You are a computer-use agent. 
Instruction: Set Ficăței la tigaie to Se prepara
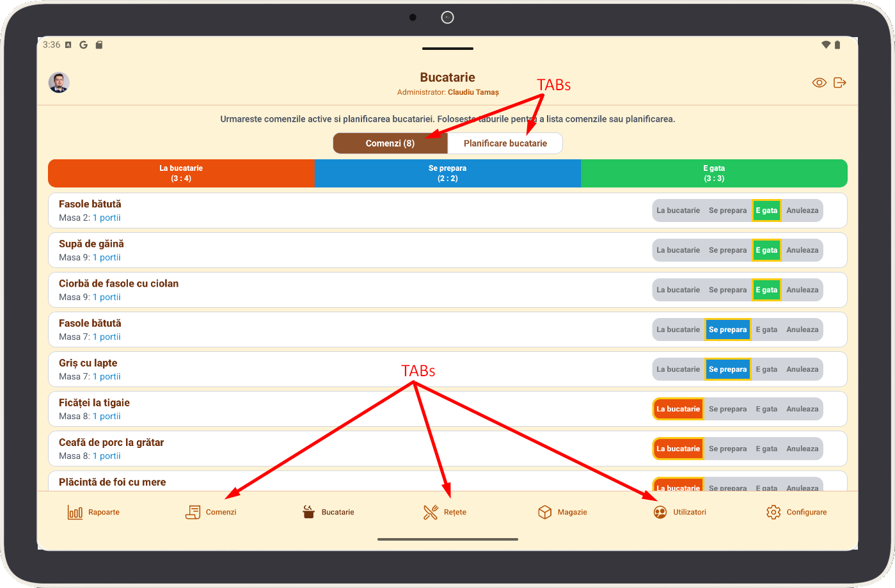(727, 409)
